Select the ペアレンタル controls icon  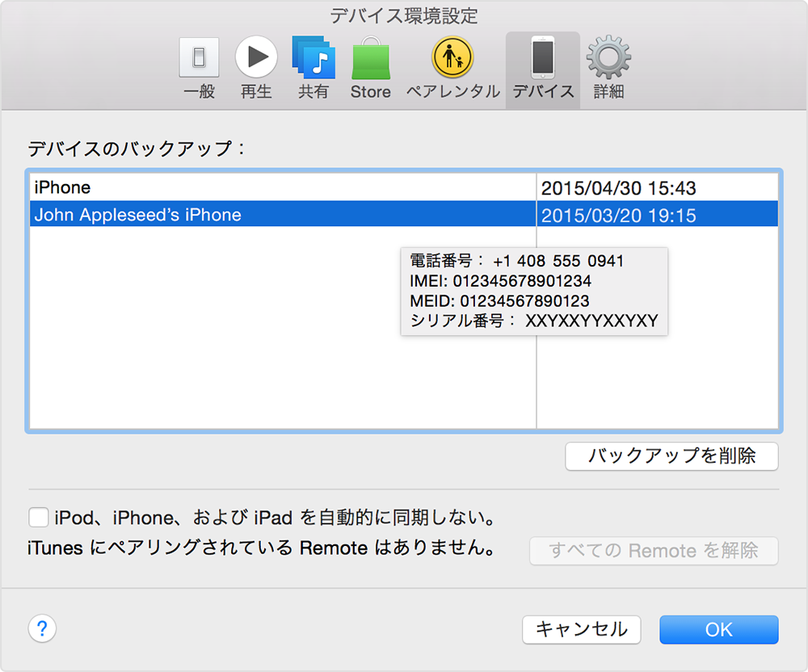click(x=452, y=57)
